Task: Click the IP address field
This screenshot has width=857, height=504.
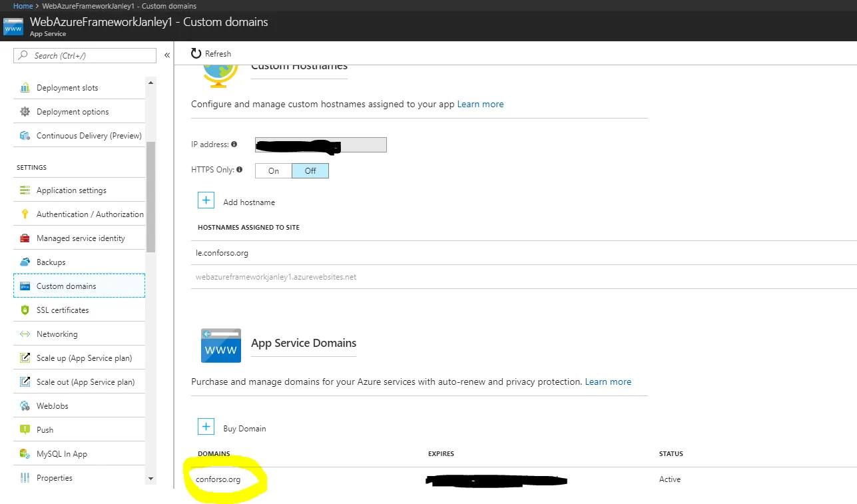Action: coord(321,145)
